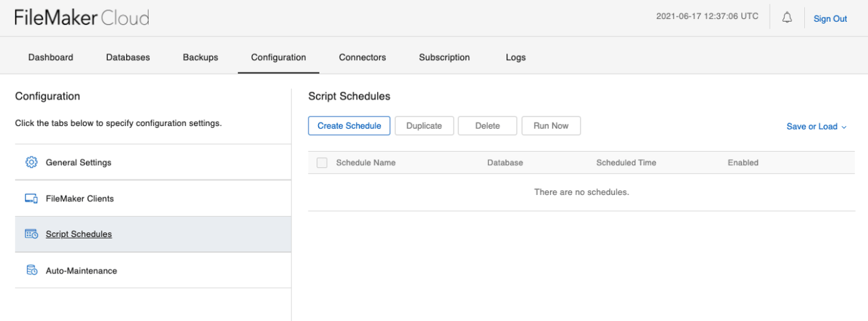Click the Scheduled Time column header
The width and height of the screenshot is (868, 321).
tap(627, 163)
